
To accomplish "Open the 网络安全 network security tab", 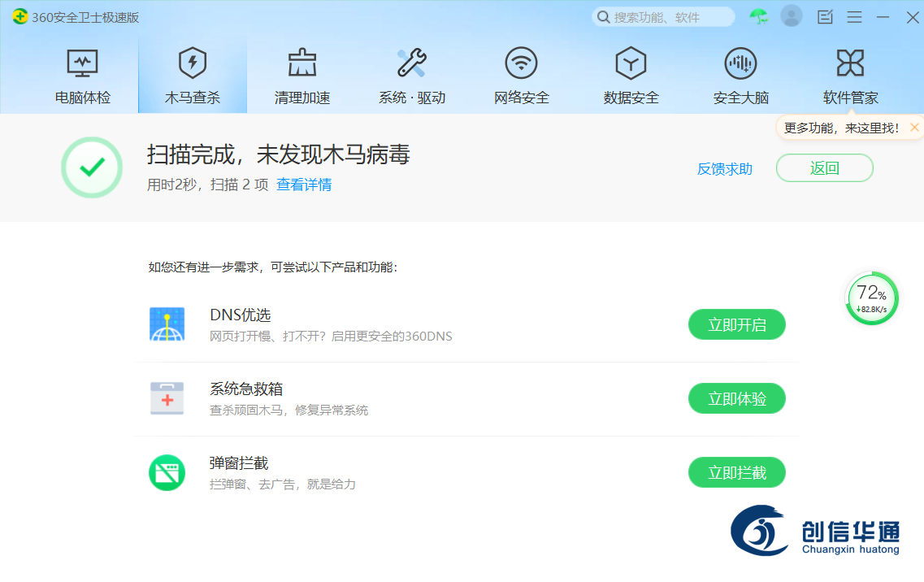I will point(521,76).
